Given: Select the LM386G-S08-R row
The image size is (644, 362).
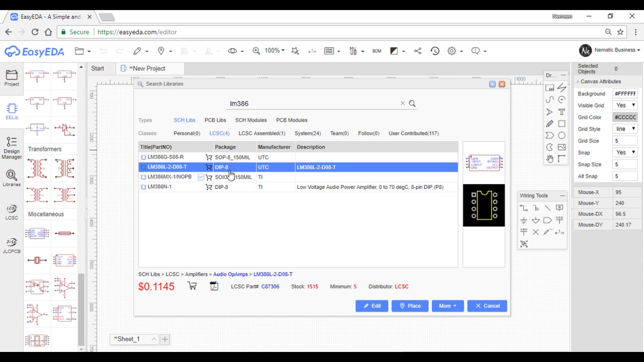Looking at the screenshot, I should [298, 157].
